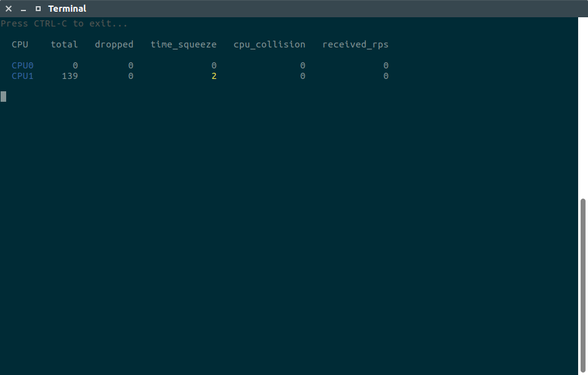Click the cpu_collision column header

[x=269, y=44]
